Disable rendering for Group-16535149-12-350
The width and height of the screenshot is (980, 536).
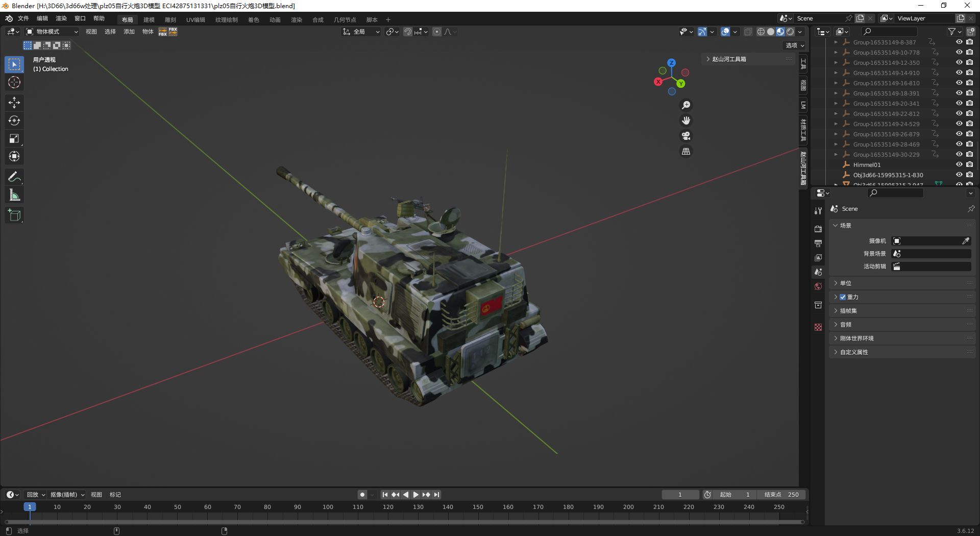970,62
